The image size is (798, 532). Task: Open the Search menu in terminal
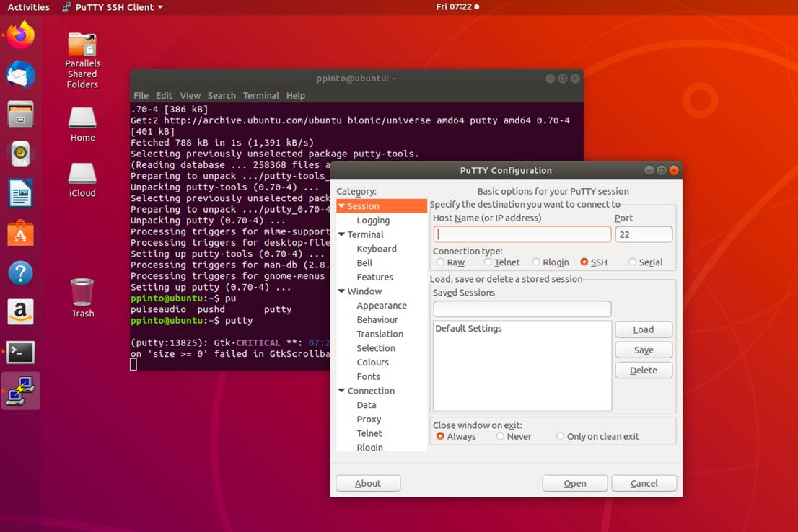(x=222, y=95)
